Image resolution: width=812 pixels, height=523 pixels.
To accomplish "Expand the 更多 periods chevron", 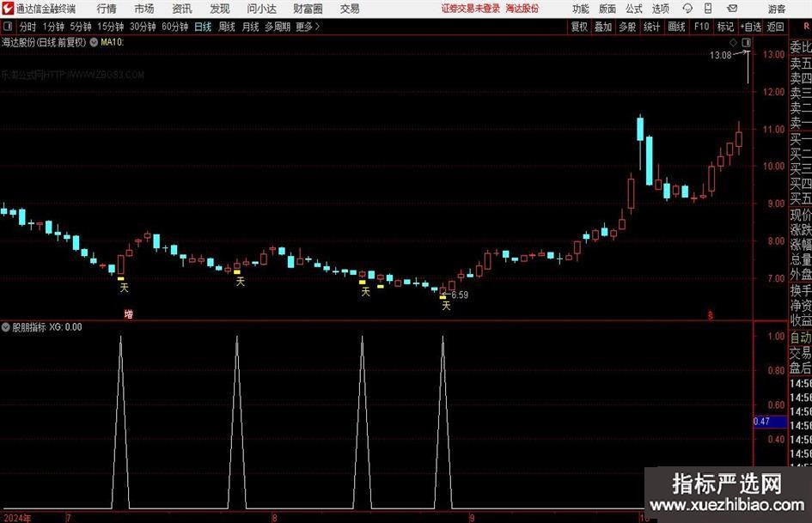I will [308, 27].
